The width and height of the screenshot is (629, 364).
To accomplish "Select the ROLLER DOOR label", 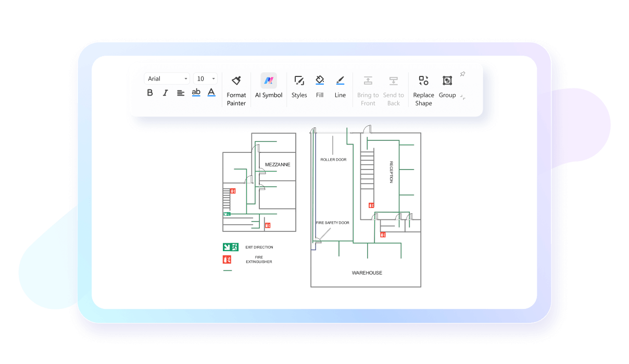I will pos(333,160).
